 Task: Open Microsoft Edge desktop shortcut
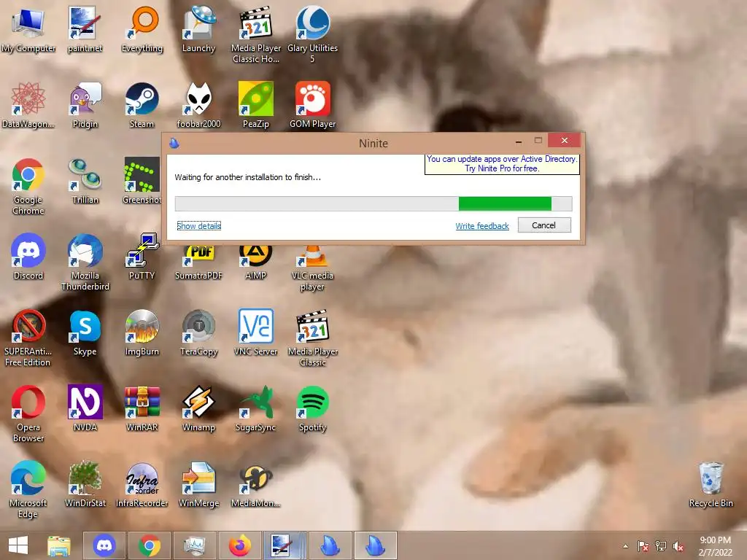click(28, 489)
